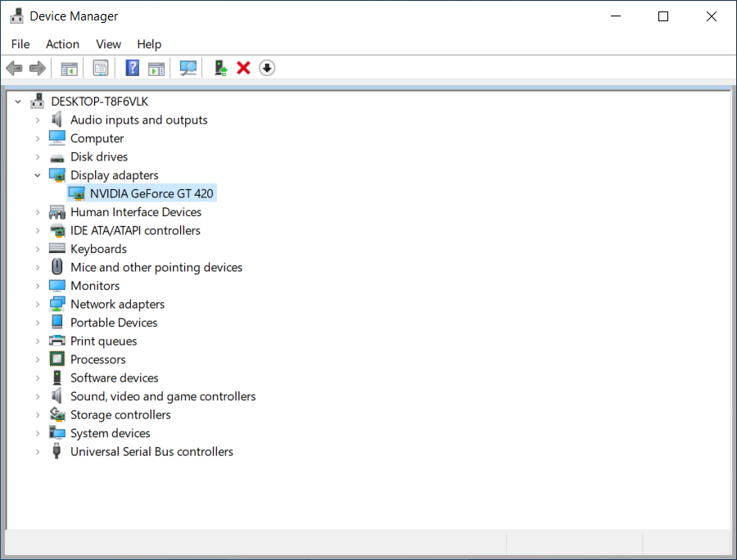The height and width of the screenshot is (560, 737).
Task: Click the Software devices icon
Action: click(57, 377)
